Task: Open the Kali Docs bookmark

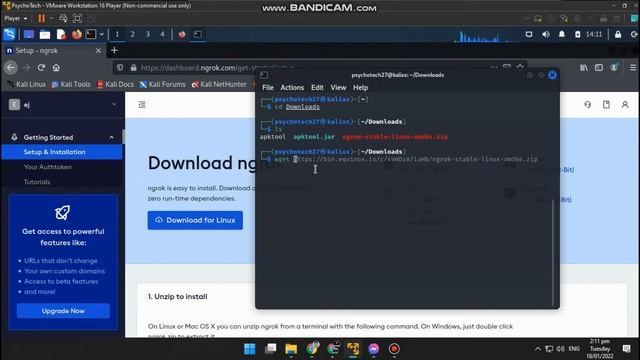Action: click(116, 84)
